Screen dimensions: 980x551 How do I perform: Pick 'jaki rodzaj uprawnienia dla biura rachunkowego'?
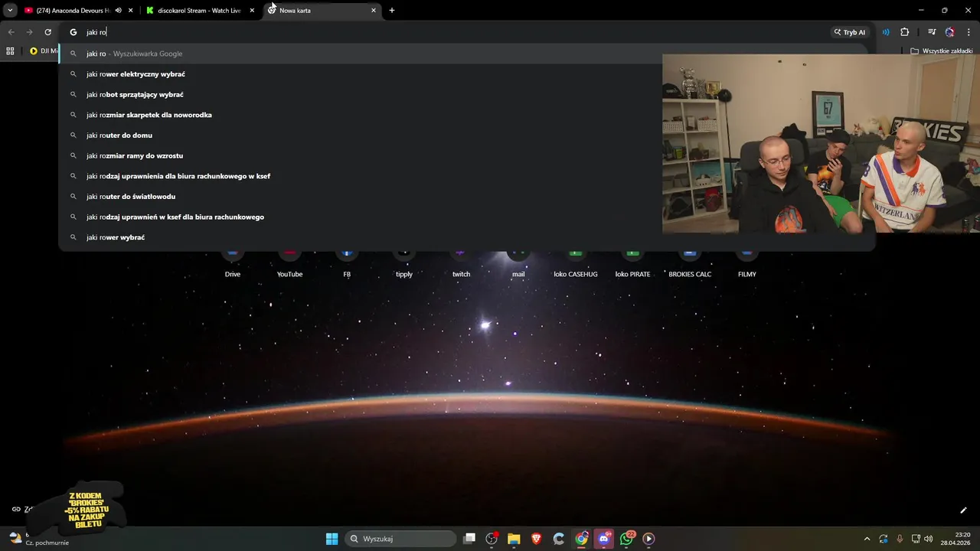pos(361,176)
